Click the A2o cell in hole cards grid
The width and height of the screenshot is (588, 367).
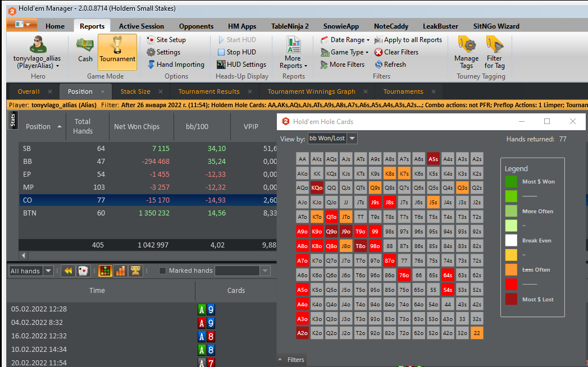302,333
